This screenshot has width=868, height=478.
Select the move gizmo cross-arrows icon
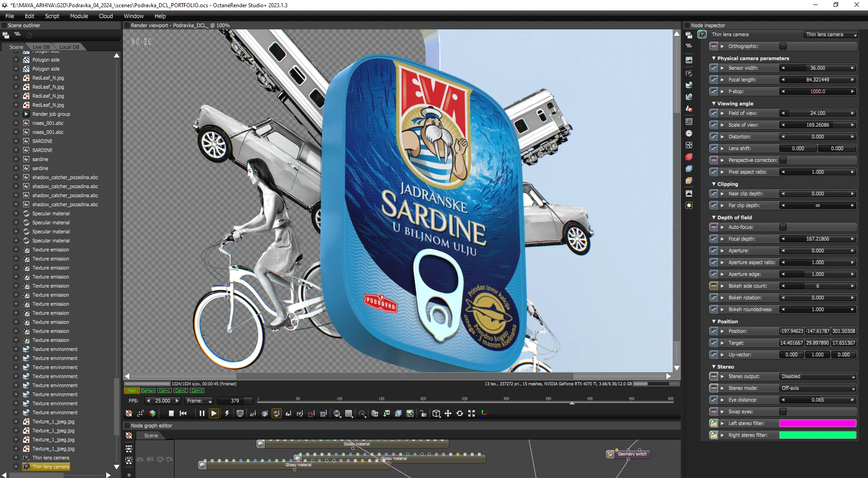pyautogui.click(x=448, y=413)
